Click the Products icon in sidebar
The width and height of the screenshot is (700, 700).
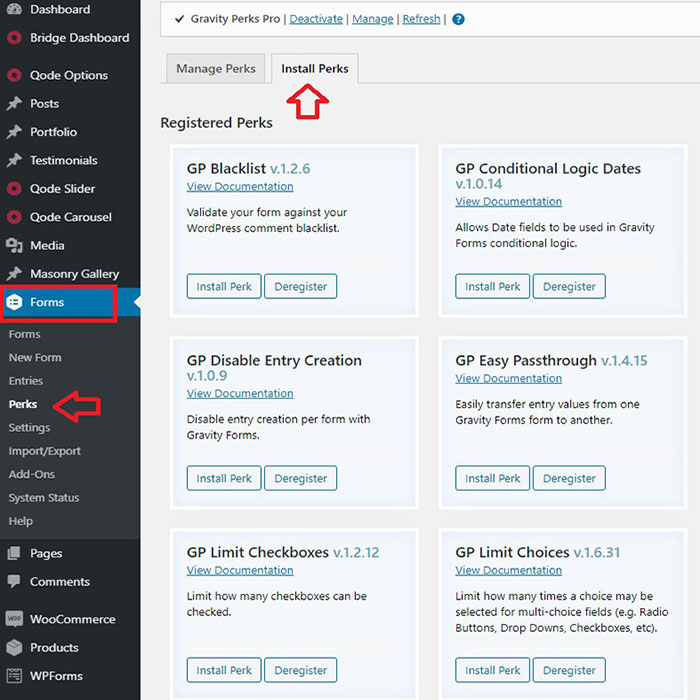[x=14, y=647]
